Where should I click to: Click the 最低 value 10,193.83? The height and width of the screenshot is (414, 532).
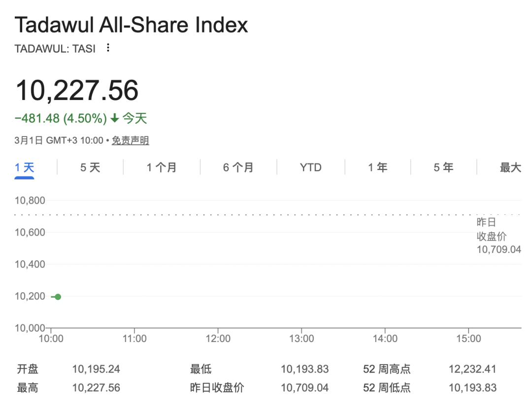(x=305, y=369)
